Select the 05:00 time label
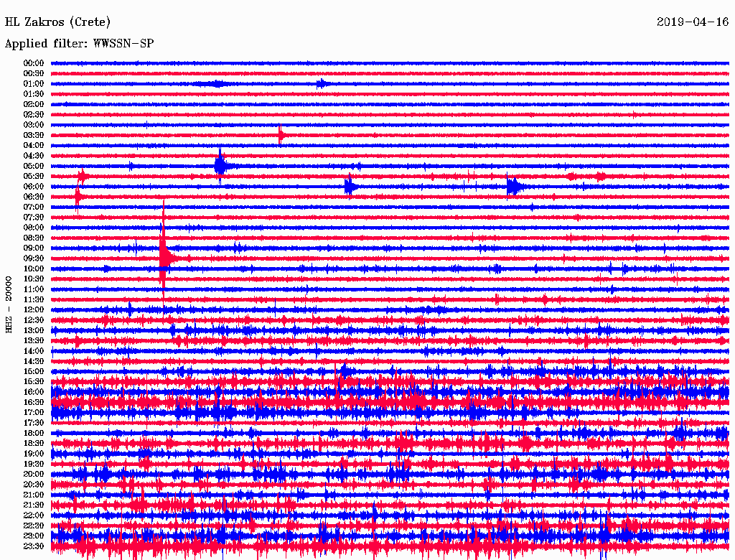 (x=34, y=166)
